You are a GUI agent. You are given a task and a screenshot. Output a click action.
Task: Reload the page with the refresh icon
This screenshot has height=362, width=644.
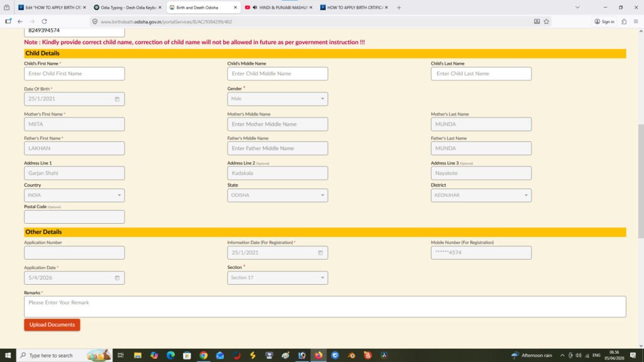click(x=44, y=21)
